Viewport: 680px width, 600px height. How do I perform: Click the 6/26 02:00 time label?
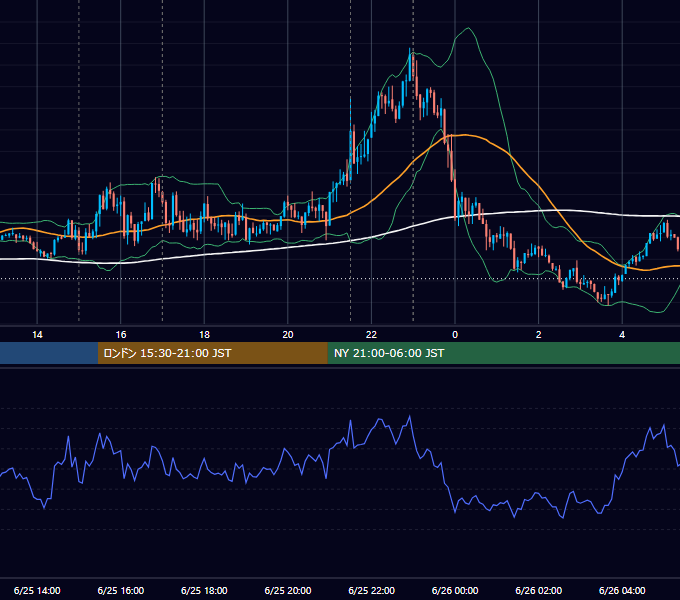point(539,590)
